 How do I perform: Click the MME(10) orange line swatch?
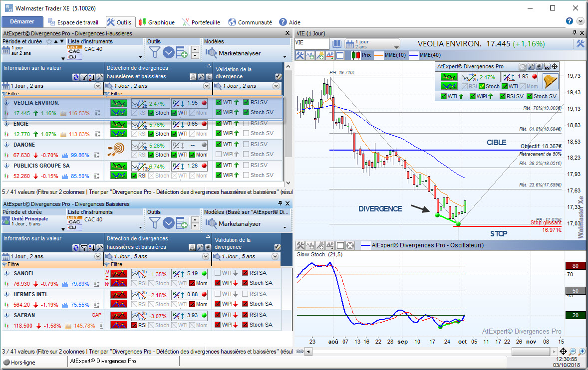(x=378, y=55)
